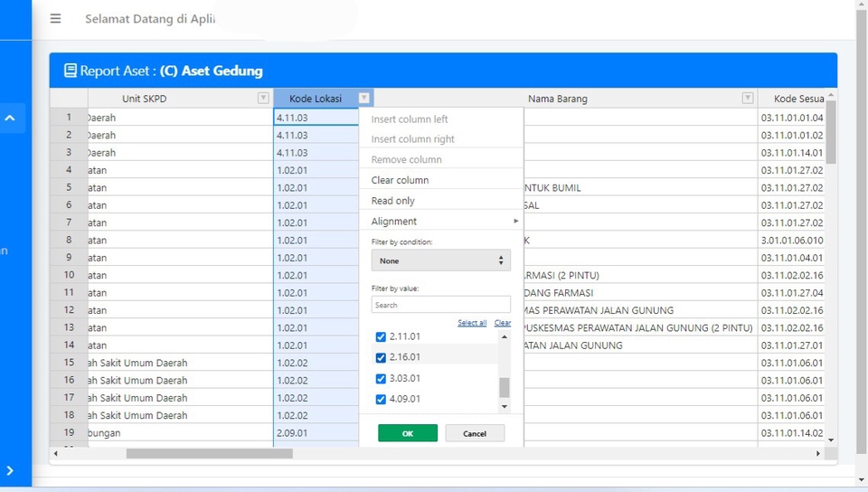868x492 pixels.
Task: Click cell 03.11.01.27.04 in row 11
Action: [792, 293]
